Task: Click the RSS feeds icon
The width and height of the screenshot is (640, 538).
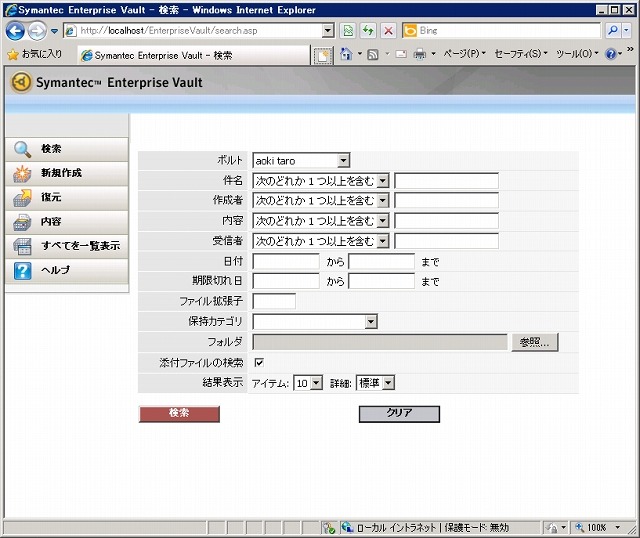Action: tap(373, 54)
